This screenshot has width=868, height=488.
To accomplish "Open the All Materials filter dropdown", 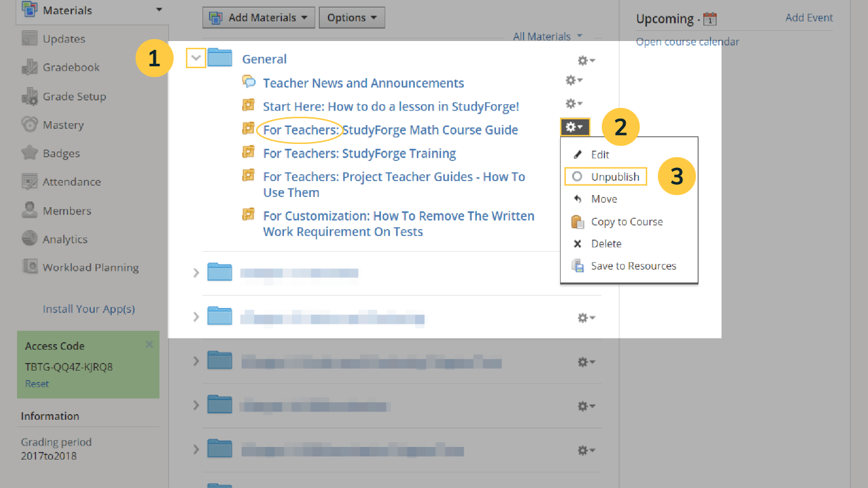I will click(548, 37).
